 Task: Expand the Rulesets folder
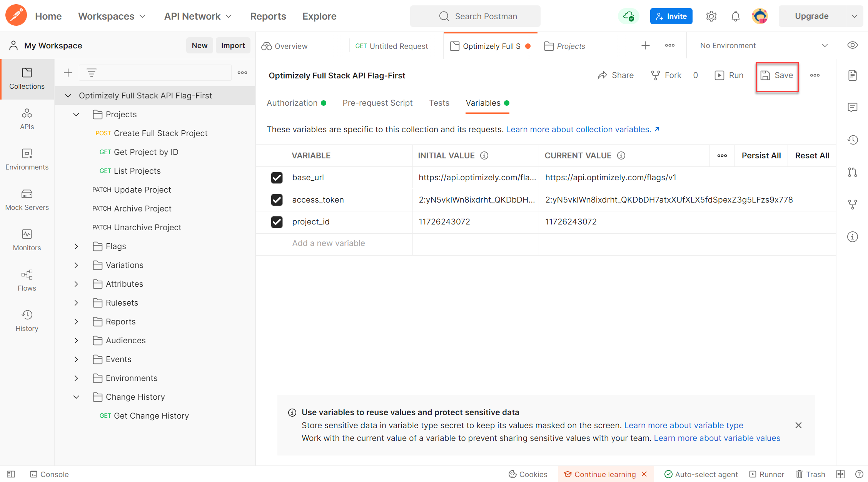pyautogui.click(x=76, y=303)
